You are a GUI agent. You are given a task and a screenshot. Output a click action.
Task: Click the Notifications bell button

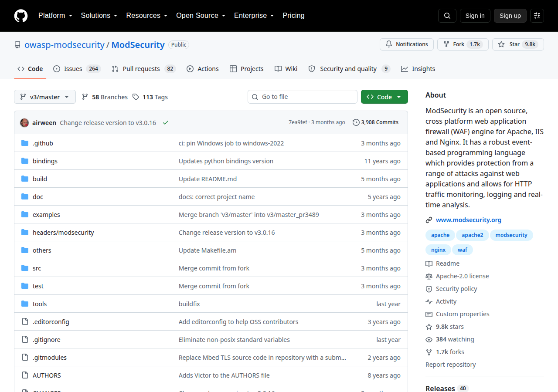[407, 44]
